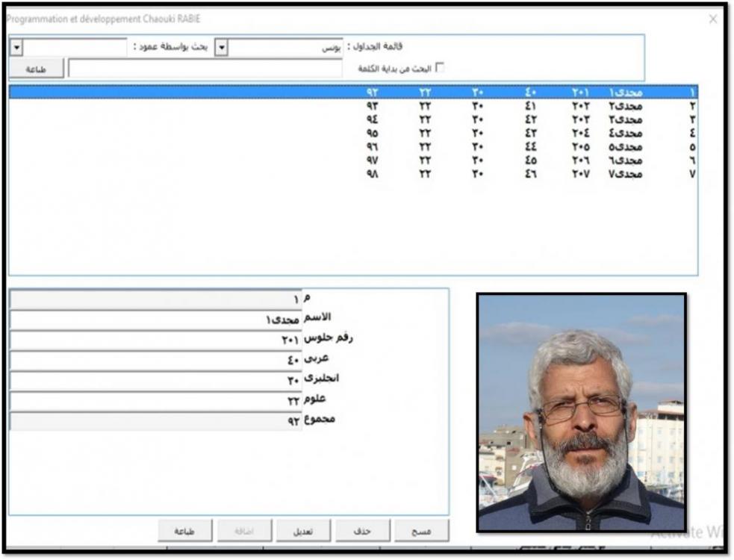Select the highlighted row مجدى١ in the list

625,93
